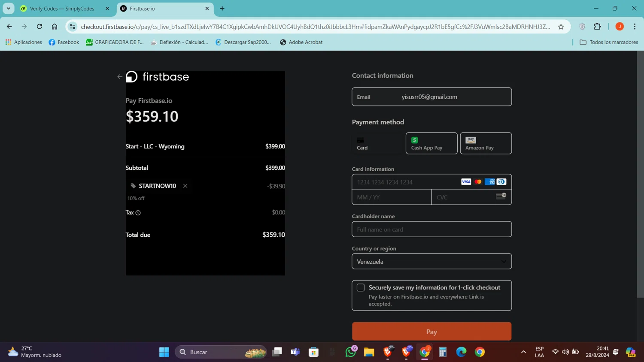Select Cash App Pay method
The height and width of the screenshot is (362, 644).
click(x=431, y=143)
